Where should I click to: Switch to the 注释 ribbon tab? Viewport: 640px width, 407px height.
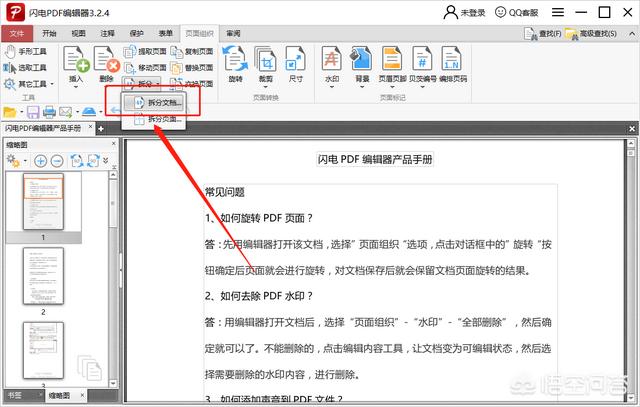pos(107,33)
